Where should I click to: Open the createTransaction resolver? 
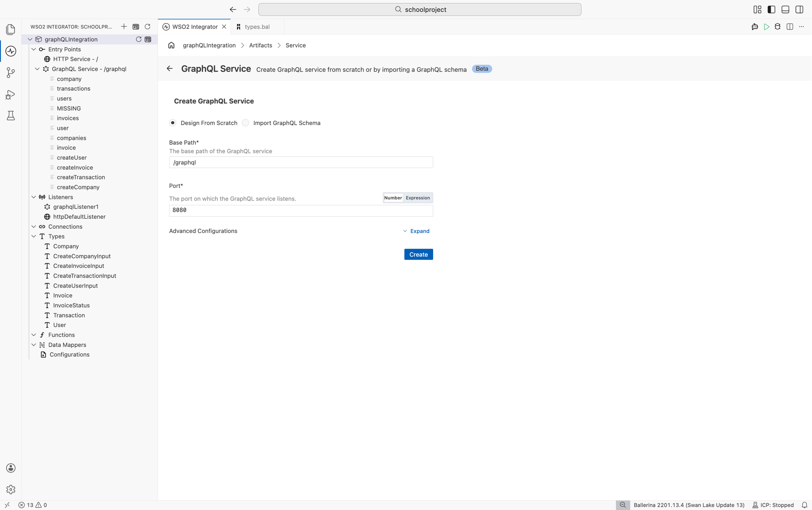point(81,177)
